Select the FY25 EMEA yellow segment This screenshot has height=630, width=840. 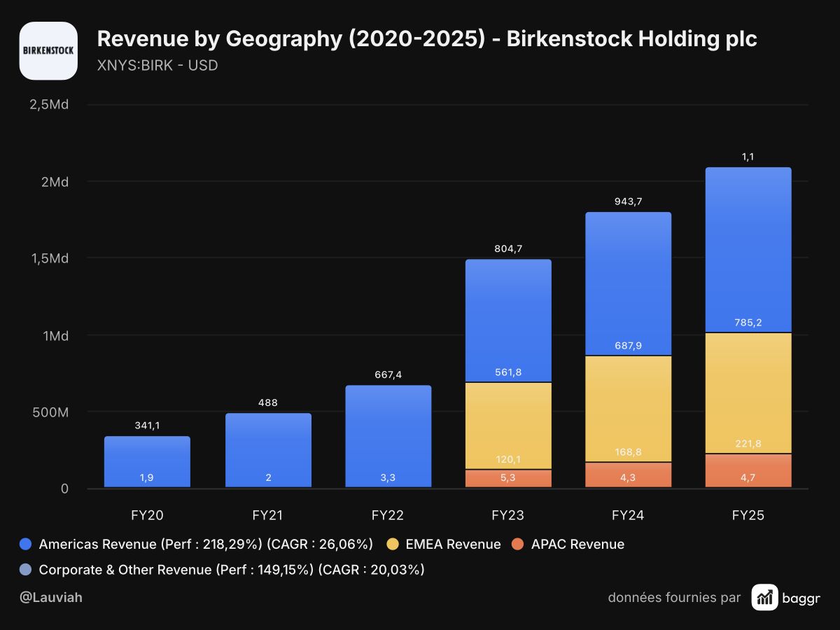point(748,393)
